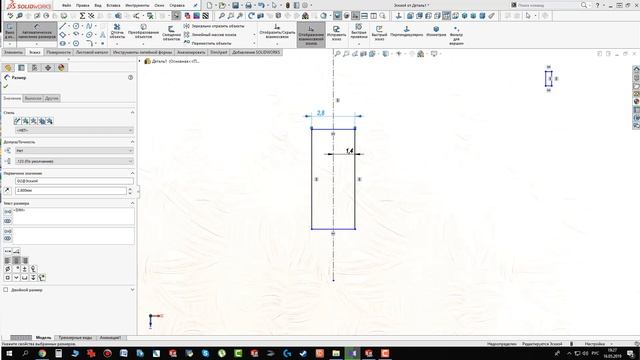Click the dimension name field D1@Эскиз4

coord(74,181)
